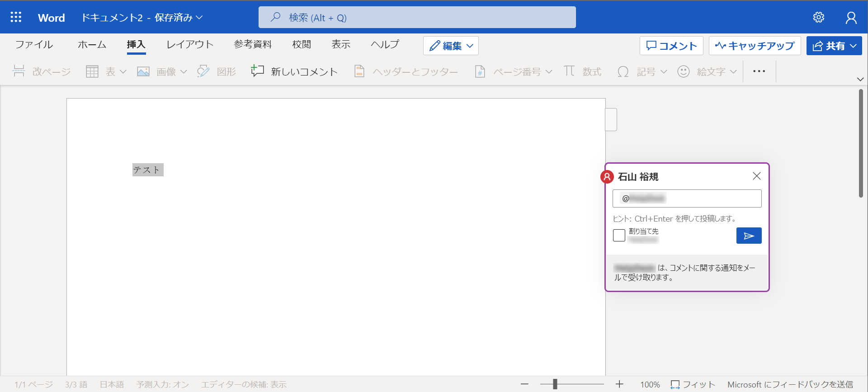This screenshot has width=868, height=392.
Task: Fit the page with the フィット button
Action: point(693,384)
